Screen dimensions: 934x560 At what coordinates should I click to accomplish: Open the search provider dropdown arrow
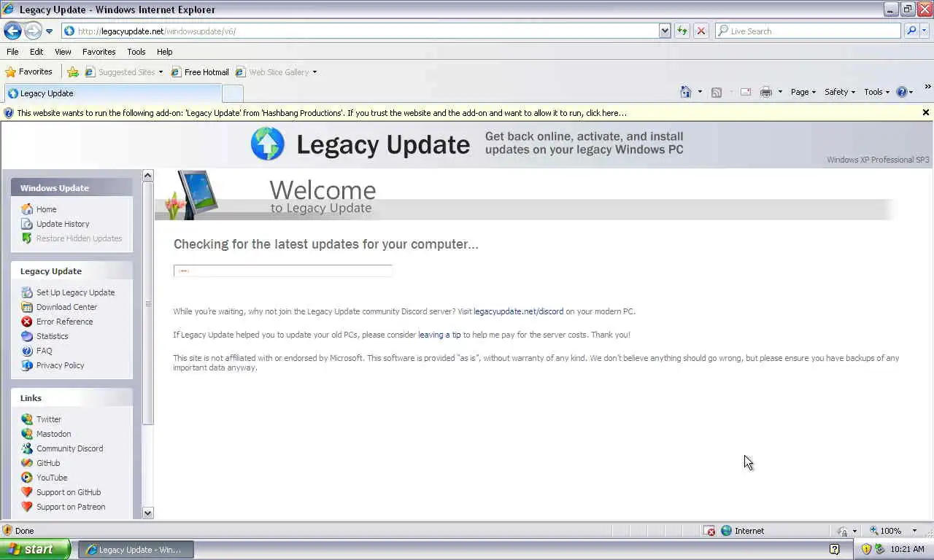click(x=925, y=31)
